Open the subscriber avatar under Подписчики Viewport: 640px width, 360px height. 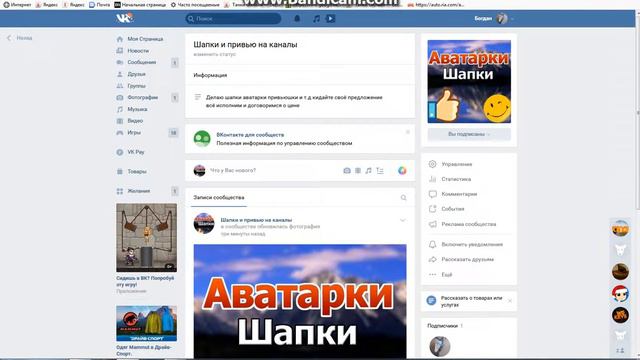(x=440, y=346)
